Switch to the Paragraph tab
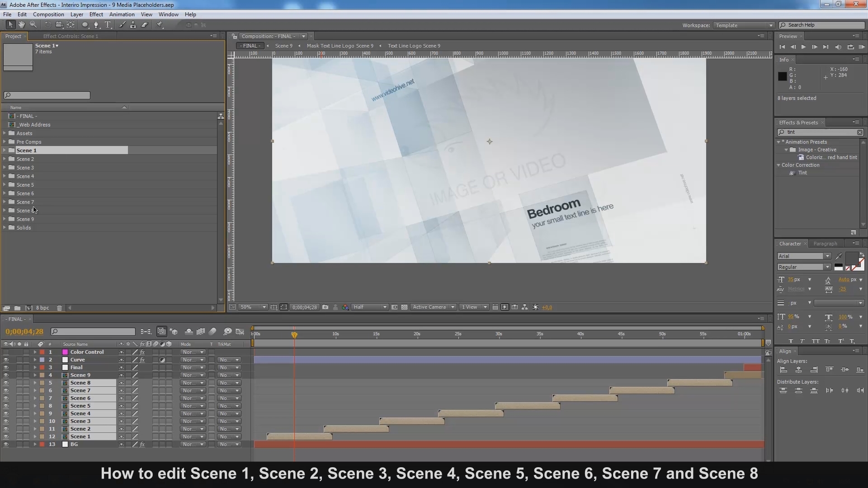The width and height of the screenshot is (868, 488). tap(825, 244)
